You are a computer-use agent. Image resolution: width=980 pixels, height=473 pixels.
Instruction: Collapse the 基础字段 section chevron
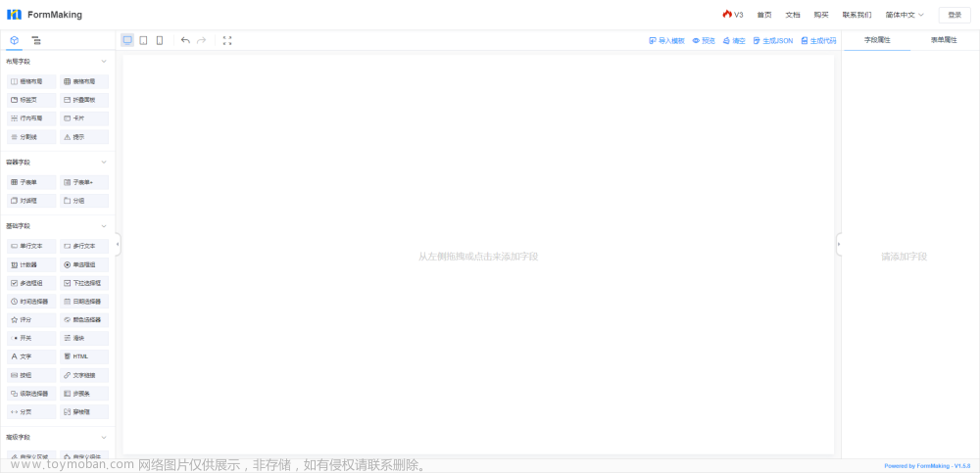(104, 225)
